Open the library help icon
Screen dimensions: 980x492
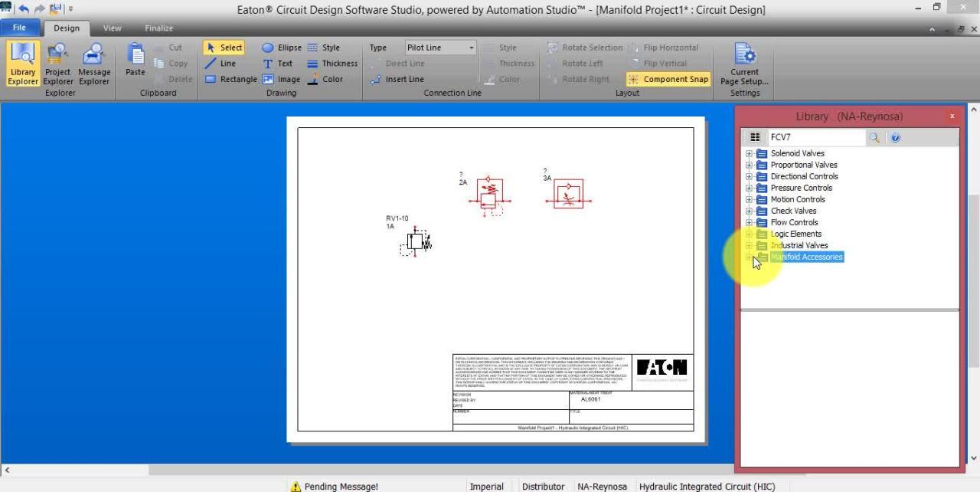point(896,137)
